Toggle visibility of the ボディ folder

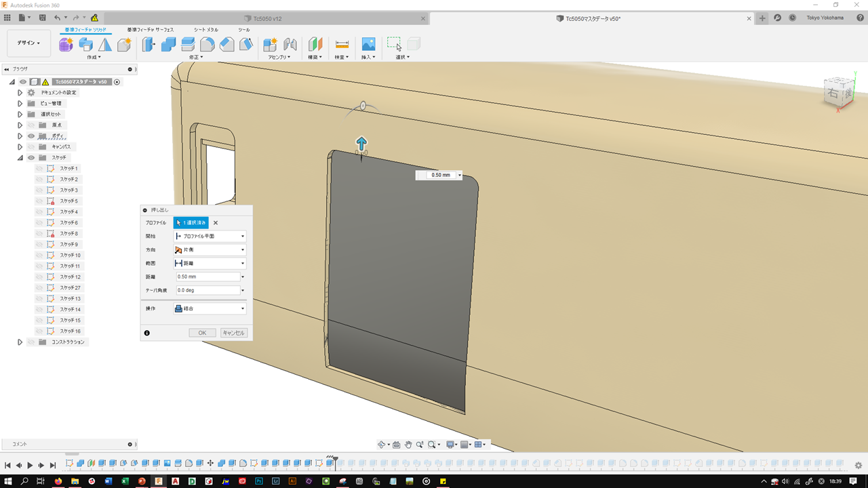(31, 136)
